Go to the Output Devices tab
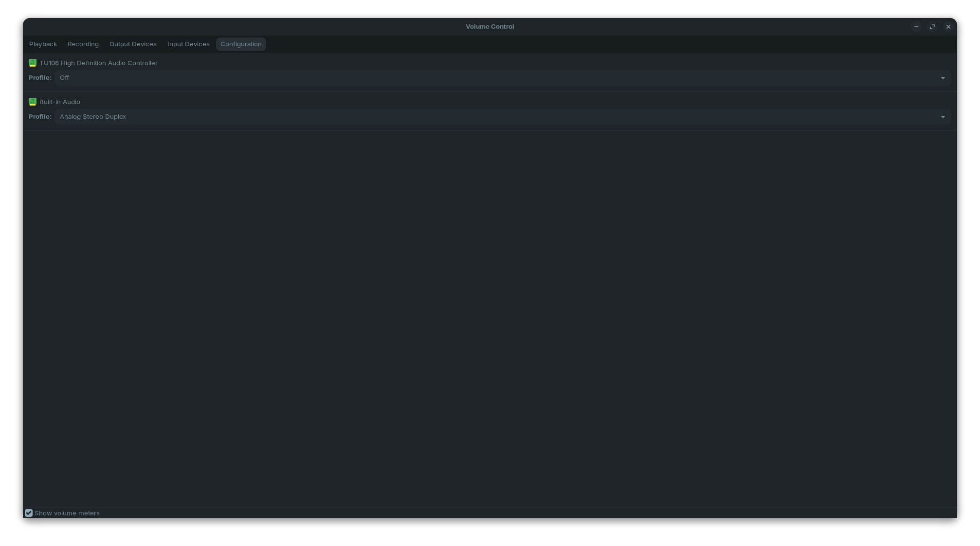Screen dimensions: 980x546 [133, 44]
